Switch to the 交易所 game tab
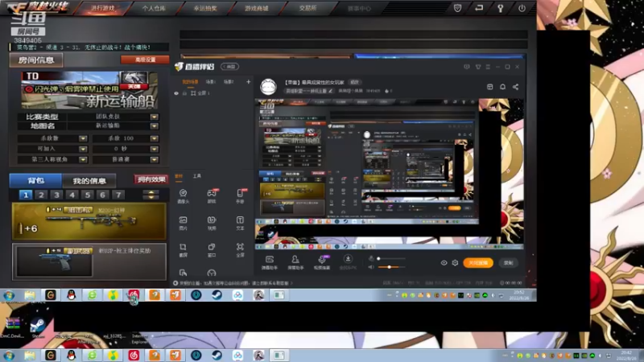Image resolution: width=644 pixels, height=362 pixels. (308, 8)
